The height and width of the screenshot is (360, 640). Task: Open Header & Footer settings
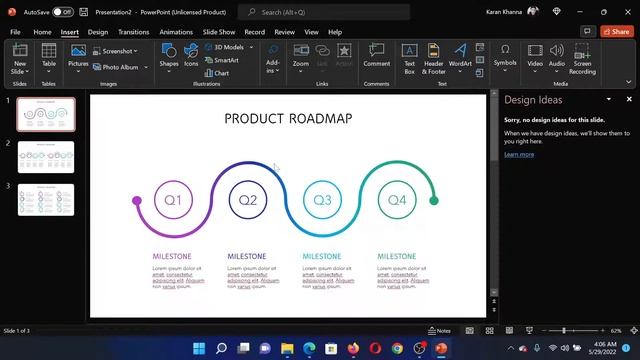(x=433, y=59)
